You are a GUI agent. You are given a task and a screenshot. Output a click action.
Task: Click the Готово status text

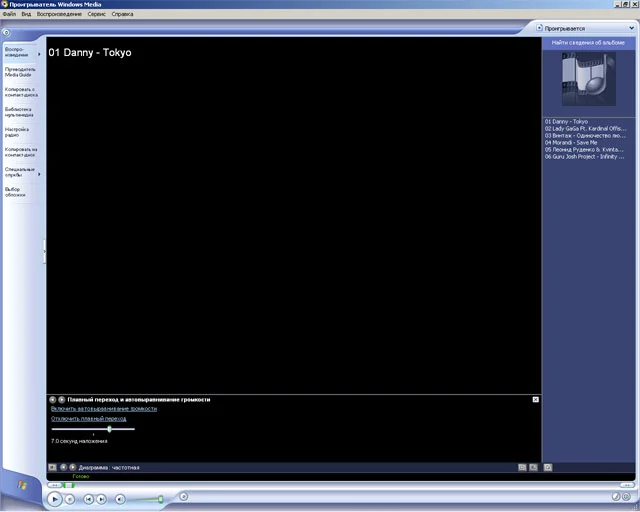81,476
